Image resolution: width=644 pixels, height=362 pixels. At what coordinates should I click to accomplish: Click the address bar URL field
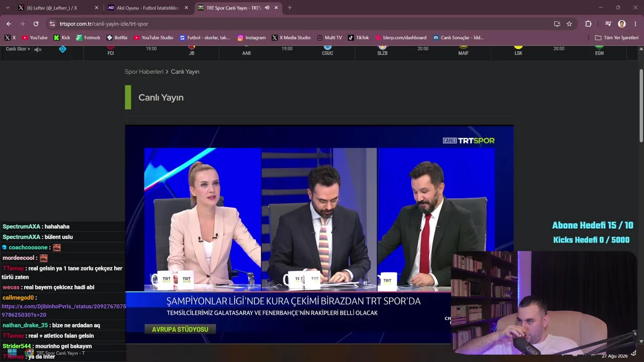(x=302, y=24)
